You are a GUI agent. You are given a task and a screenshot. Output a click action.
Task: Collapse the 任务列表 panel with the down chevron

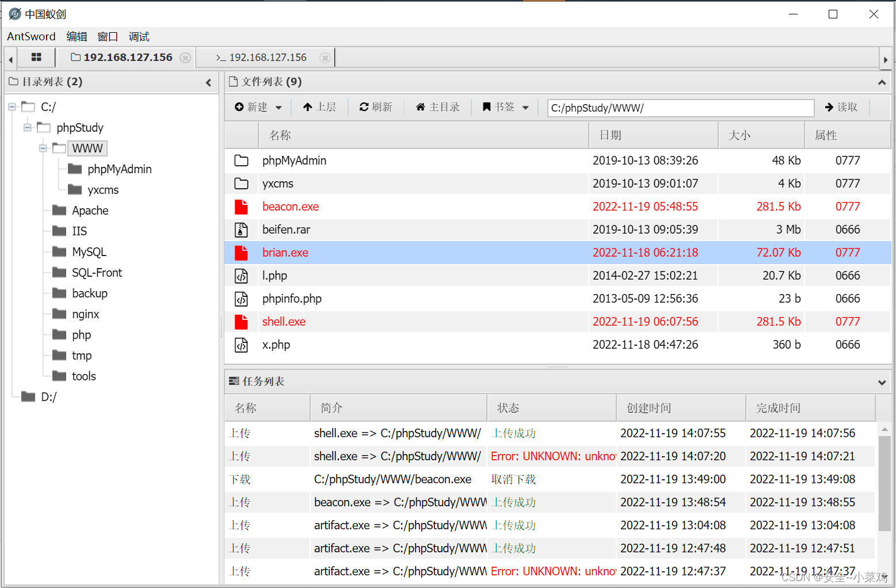882,382
